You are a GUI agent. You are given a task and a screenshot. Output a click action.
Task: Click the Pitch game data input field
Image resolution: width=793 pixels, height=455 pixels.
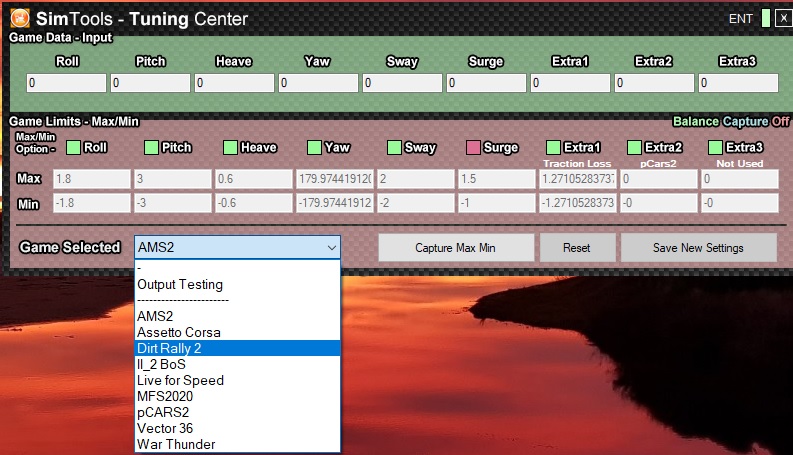click(x=150, y=83)
